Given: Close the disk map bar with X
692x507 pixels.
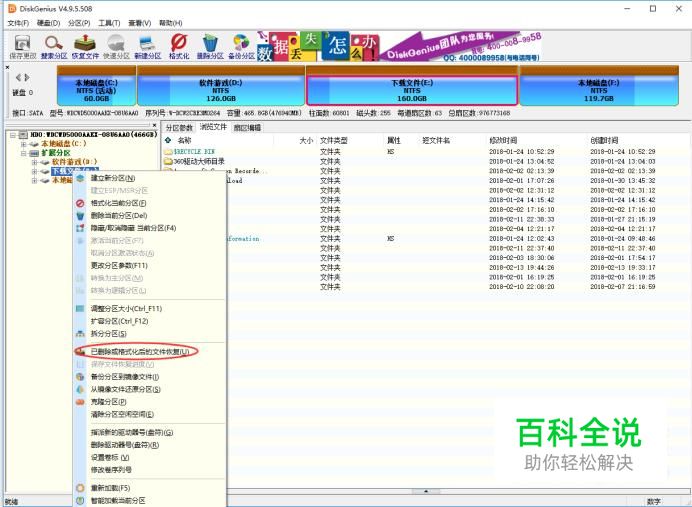Looking at the screenshot, I should tap(7, 68).
